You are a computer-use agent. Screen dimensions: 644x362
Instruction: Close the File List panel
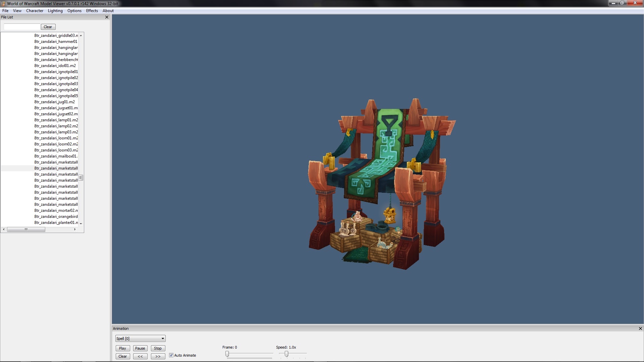point(107,17)
